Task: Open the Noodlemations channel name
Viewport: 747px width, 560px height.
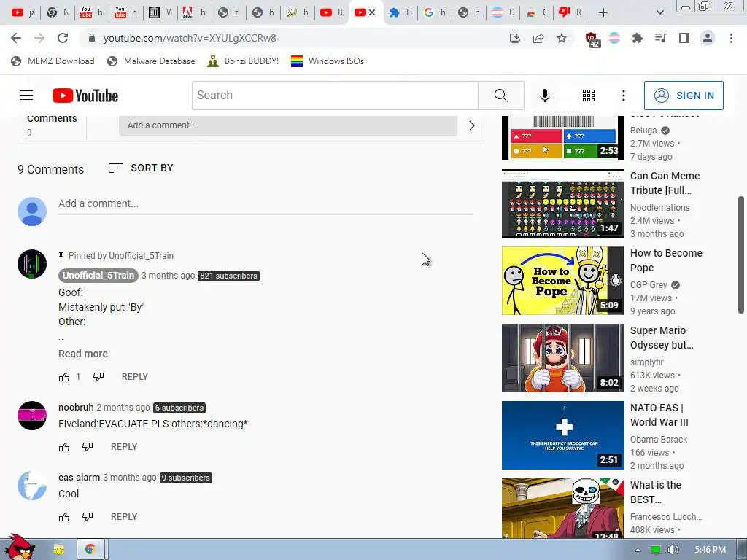Action: [659, 208]
